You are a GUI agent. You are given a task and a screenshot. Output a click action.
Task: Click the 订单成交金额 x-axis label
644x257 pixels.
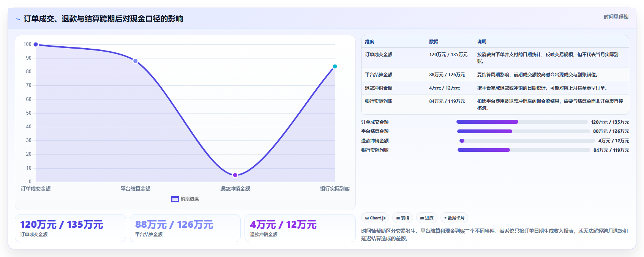pyautogui.click(x=36, y=189)
